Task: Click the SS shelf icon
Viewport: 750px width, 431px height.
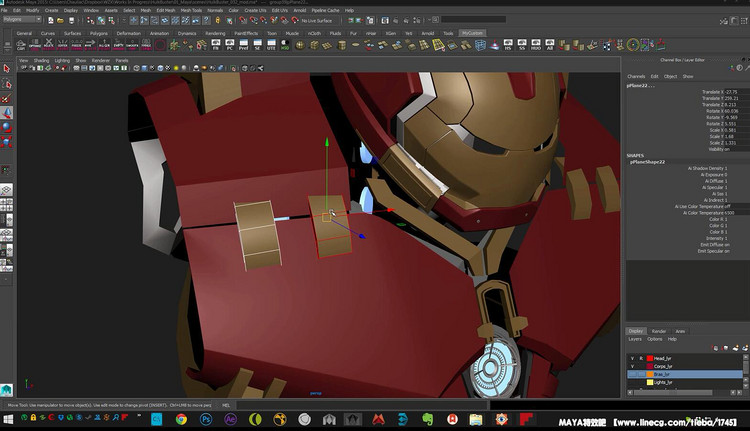Action: 521,46
